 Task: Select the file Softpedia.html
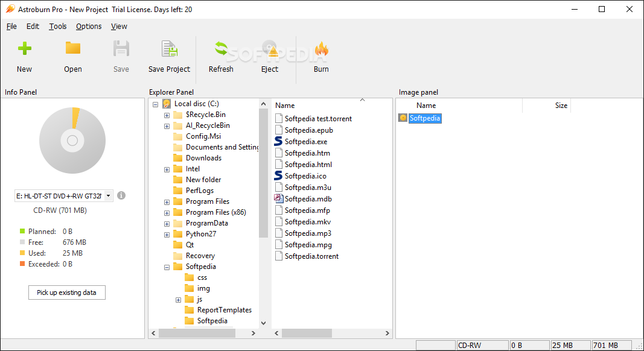click(308, 165)
